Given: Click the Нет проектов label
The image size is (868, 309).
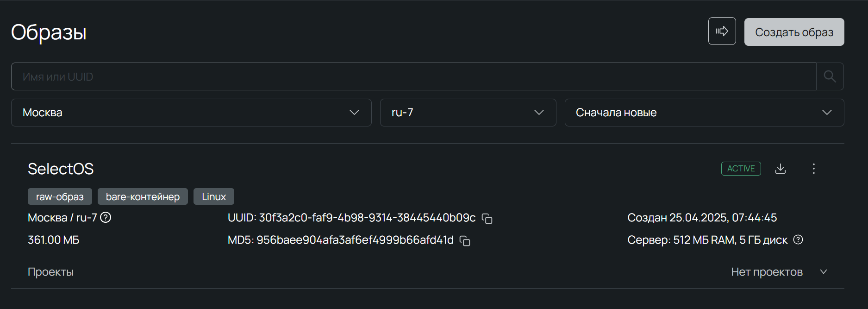Looking at the screenshot, I should click(767, 272).
